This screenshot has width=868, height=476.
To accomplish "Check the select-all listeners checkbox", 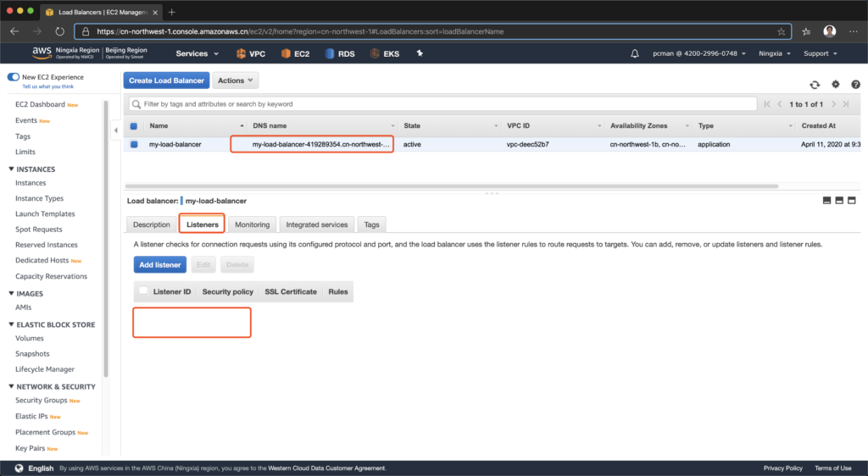I will pos(143,291).
